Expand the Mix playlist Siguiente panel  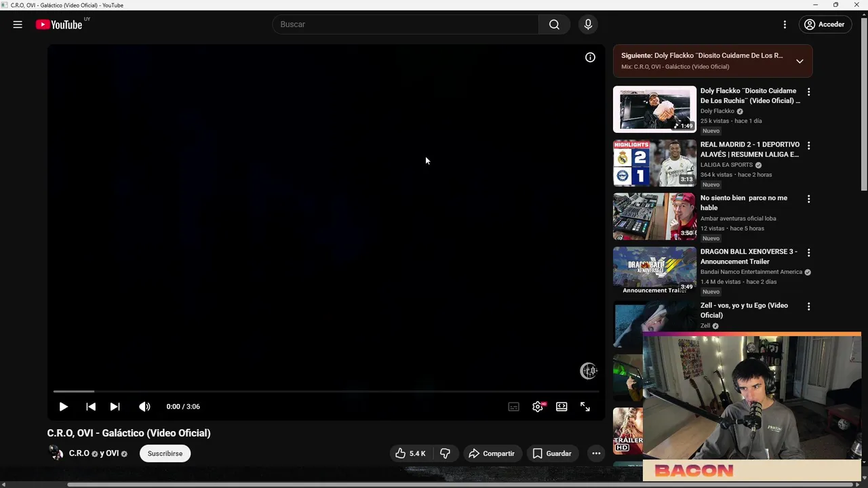800,61
